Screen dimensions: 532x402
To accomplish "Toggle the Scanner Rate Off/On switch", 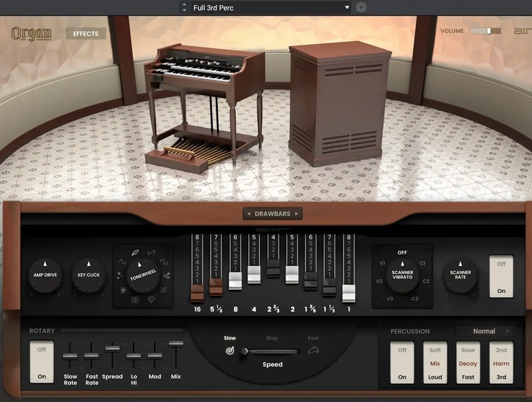I will pos(501,276).
